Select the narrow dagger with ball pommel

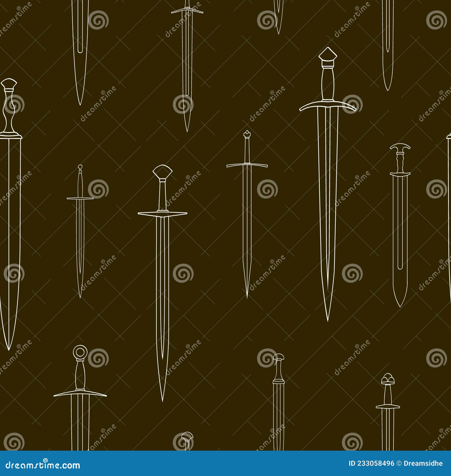click(80, 231)
